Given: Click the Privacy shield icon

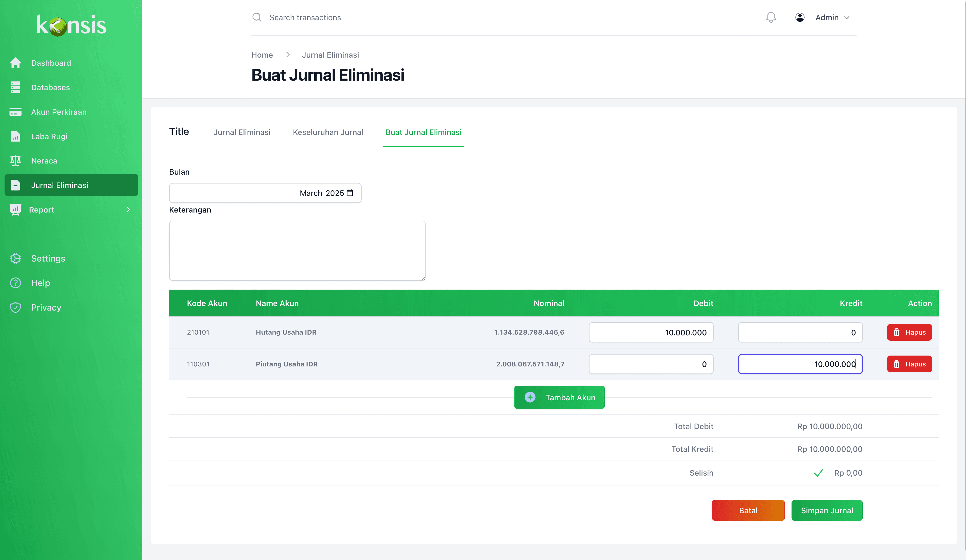Looking at the screenshot, I should (x=15, y=307).
